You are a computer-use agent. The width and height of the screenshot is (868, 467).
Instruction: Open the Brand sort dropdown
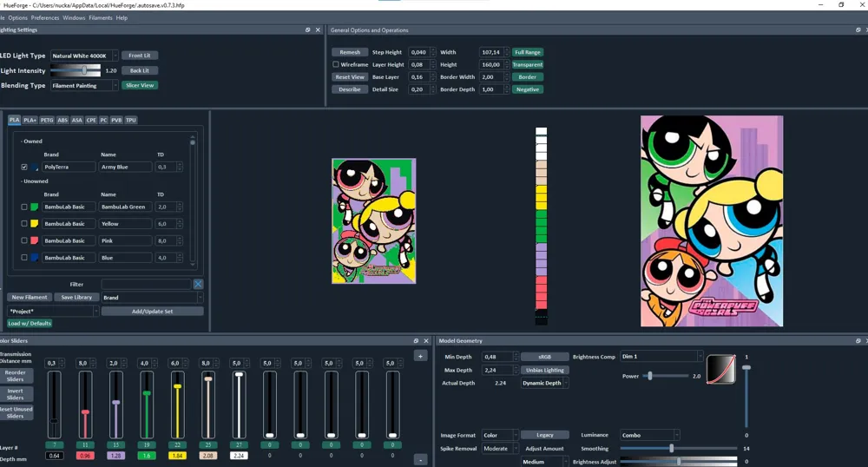pos(152,297)
